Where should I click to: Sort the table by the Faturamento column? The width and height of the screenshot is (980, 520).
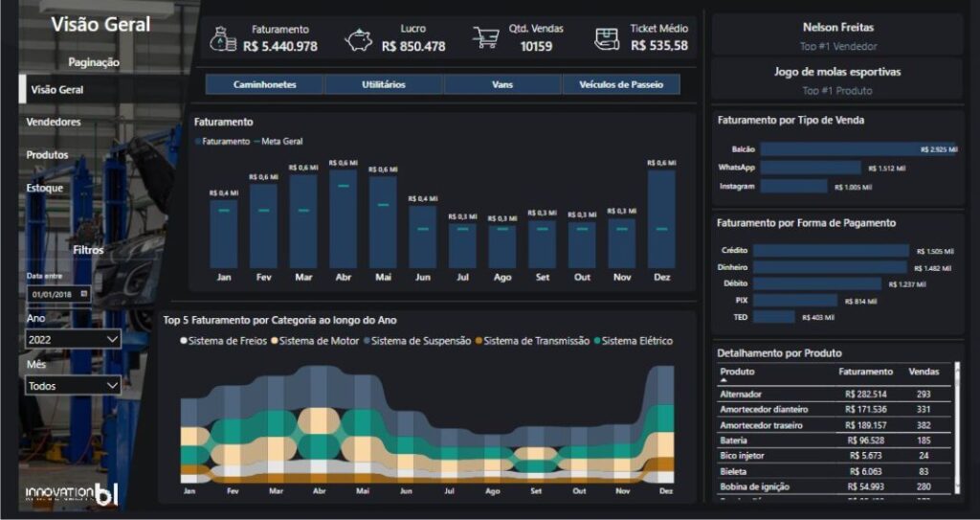pyautogui.click(x=865, y=372)
